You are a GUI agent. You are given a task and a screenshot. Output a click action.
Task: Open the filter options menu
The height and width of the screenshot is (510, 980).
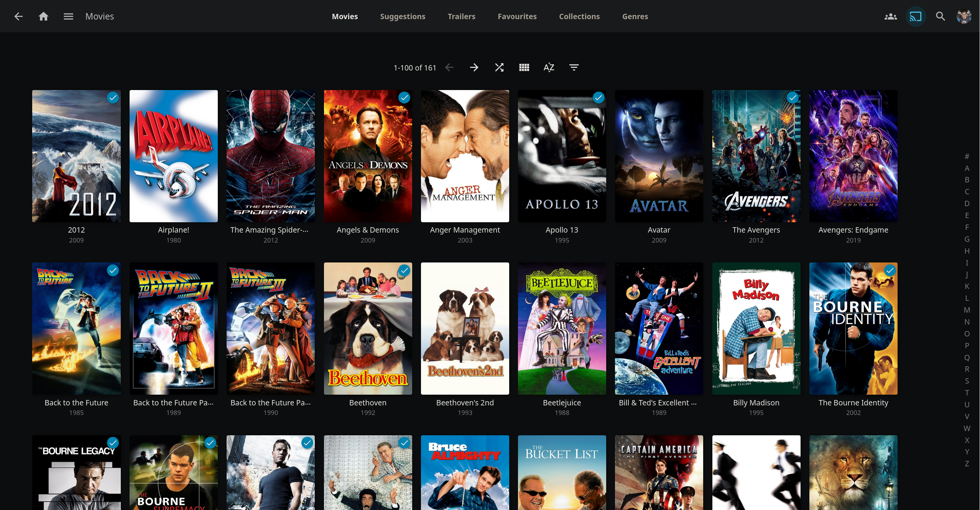(574, 67)
